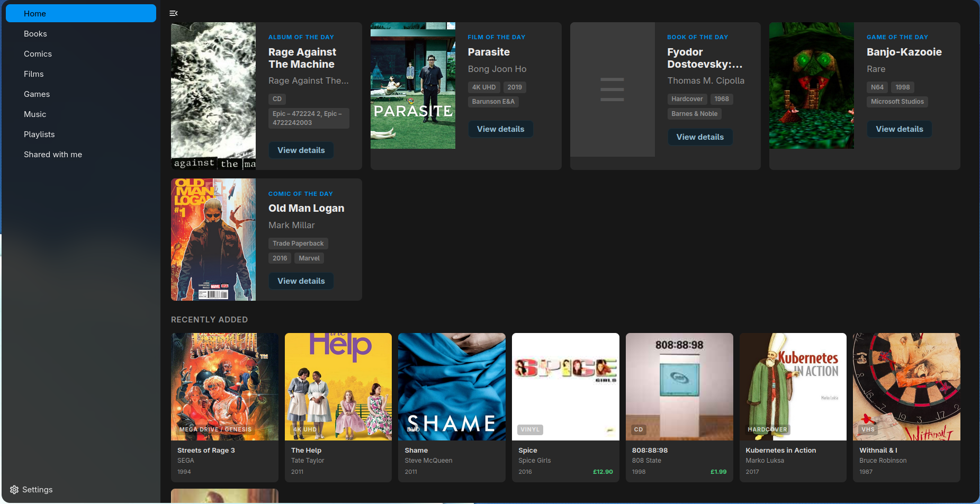
Task: Click the Parasite film poster
Action: coord(413,85)
